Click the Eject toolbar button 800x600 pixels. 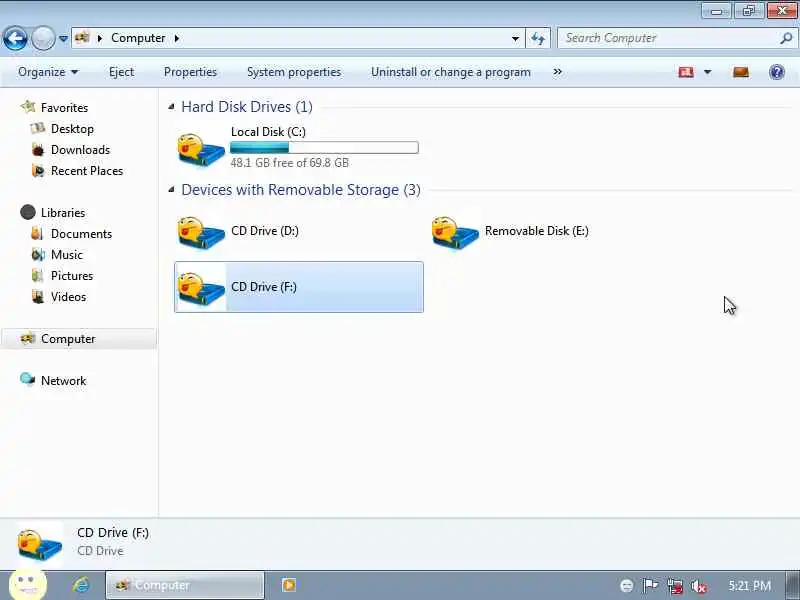121,72
